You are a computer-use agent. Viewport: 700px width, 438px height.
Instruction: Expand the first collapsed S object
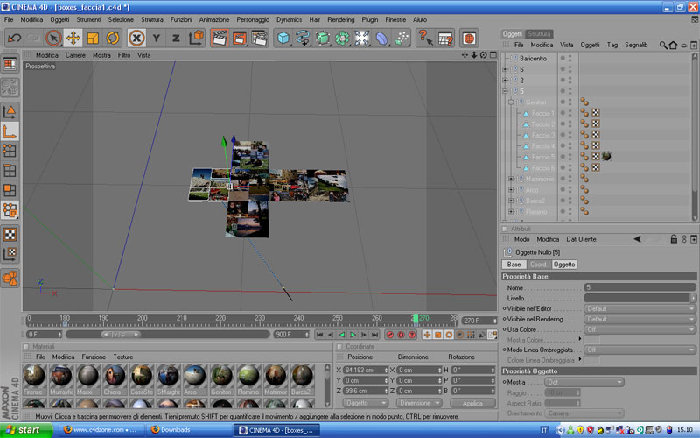tap(505, 69)
